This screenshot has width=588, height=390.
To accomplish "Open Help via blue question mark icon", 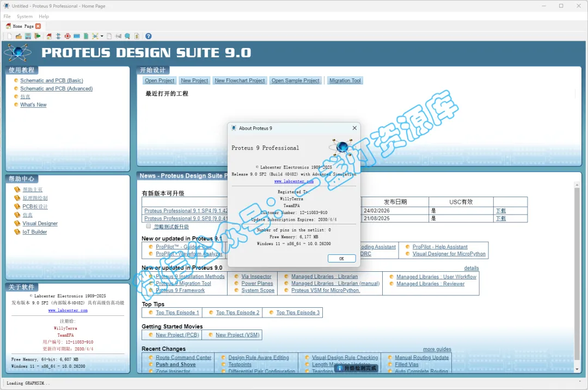I will pyautogui.click(x=149, y=36).
